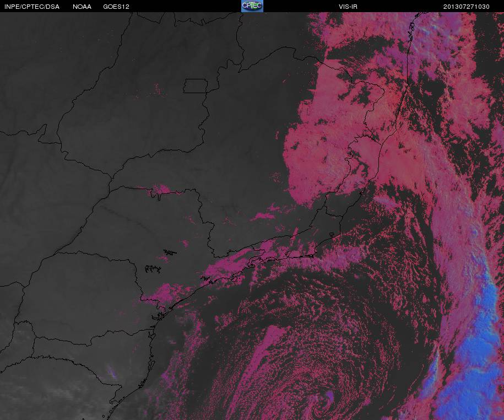Click the VIS-IR channel label
This screenshot has height=420, width=504.
(x=348, y=7)
